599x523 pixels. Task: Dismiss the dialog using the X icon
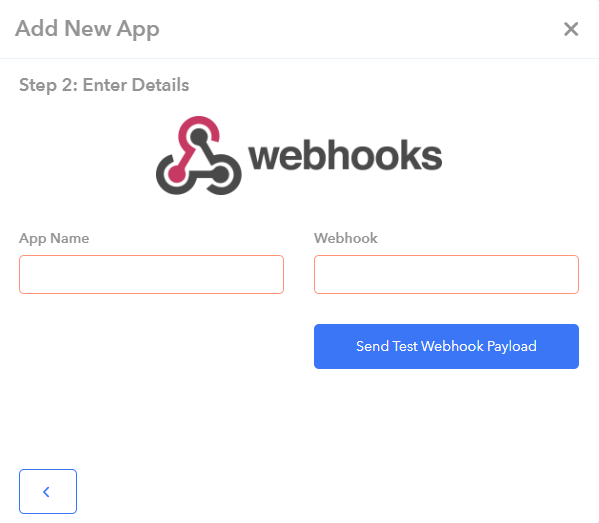click(571, 29)
